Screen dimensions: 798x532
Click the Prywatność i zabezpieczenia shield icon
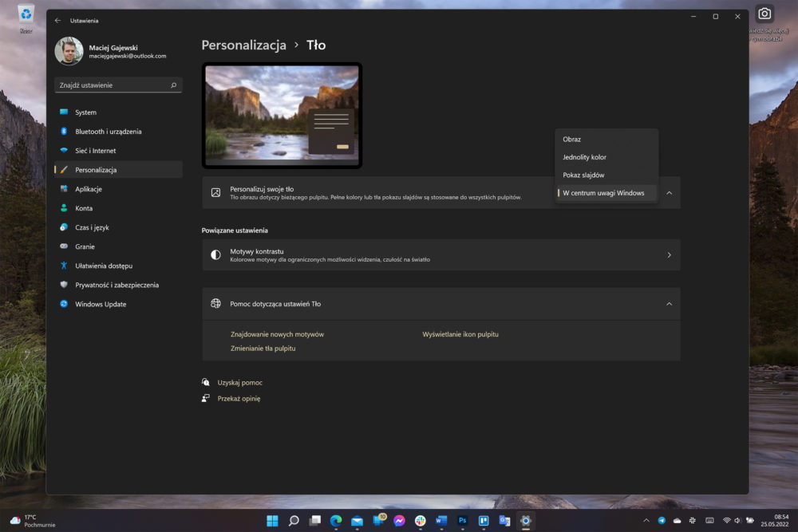(64, 285)
